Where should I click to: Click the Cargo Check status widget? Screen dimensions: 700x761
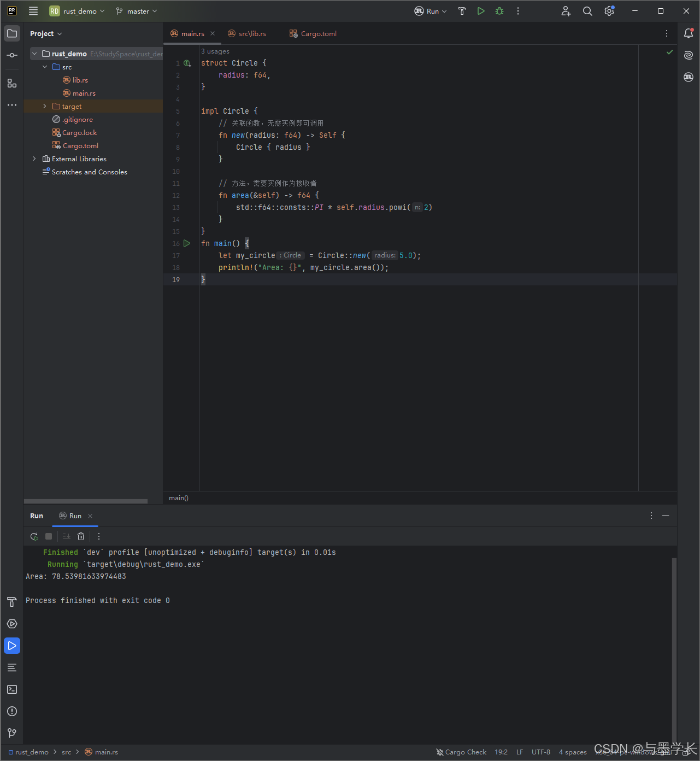pos(461,752)
